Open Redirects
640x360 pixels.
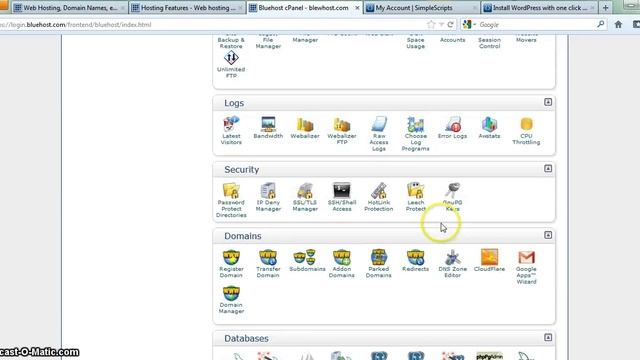(x=416, y=260)
